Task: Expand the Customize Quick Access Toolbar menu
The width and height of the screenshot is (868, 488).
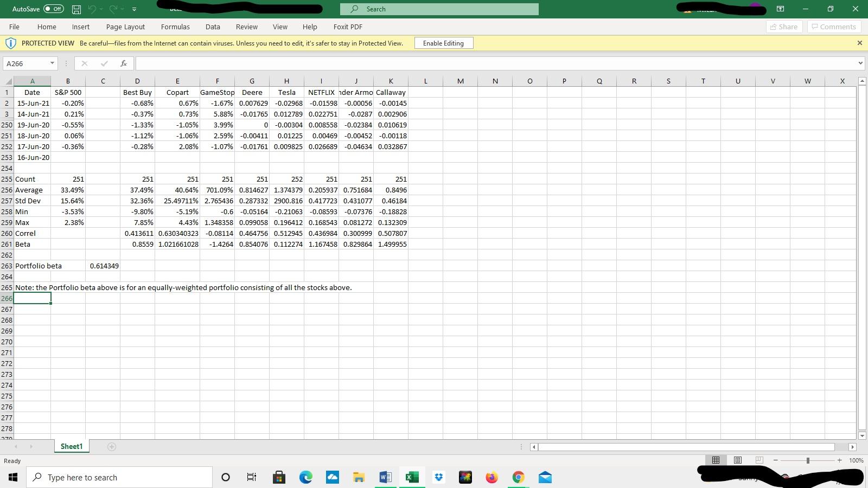Action: 133,9
